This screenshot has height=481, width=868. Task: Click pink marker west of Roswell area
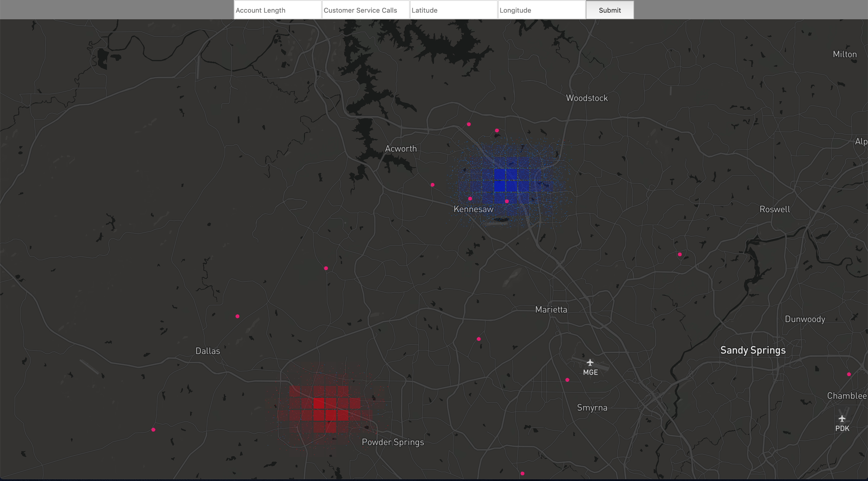tap(680, 254)
